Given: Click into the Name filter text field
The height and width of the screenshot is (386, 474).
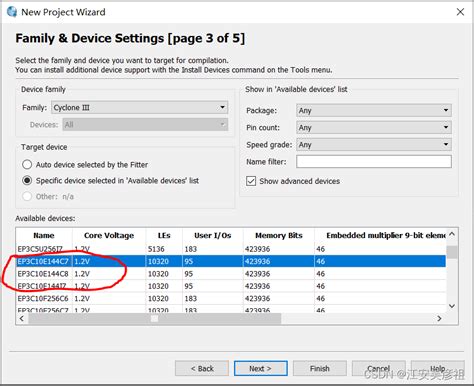Looking at the screenshot, I should [x=374, y=162].
